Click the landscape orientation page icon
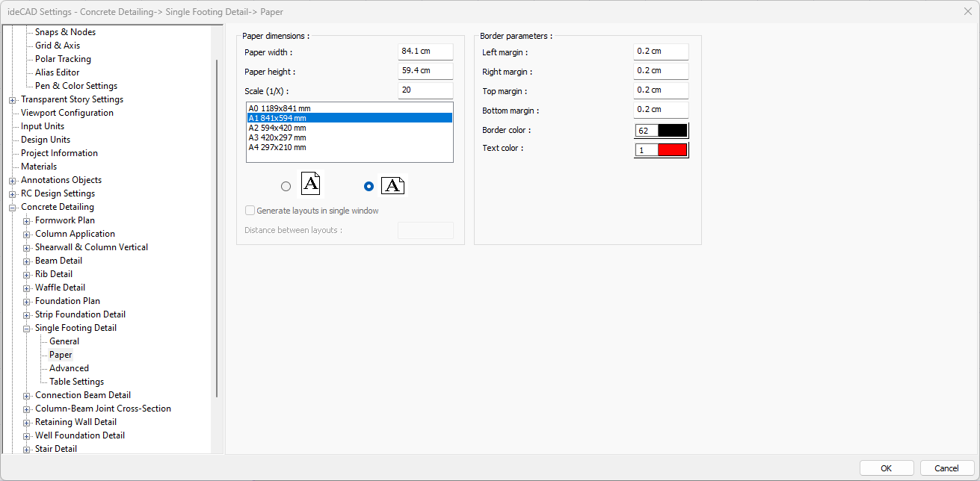Viewport: 980px width, 481px height. point(392,186)
